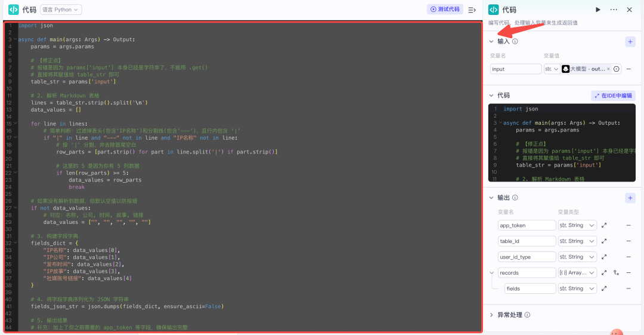Click the data_values = [] line

[x=56, y=109]
